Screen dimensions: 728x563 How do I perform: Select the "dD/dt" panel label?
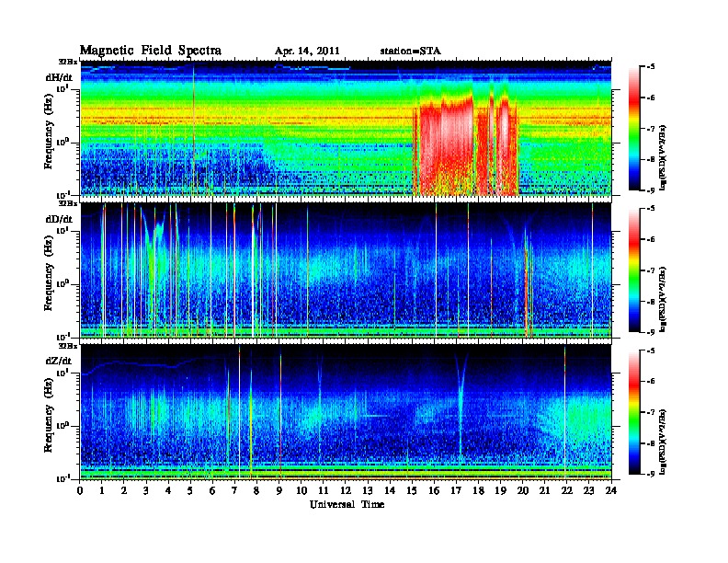point(59,219)
